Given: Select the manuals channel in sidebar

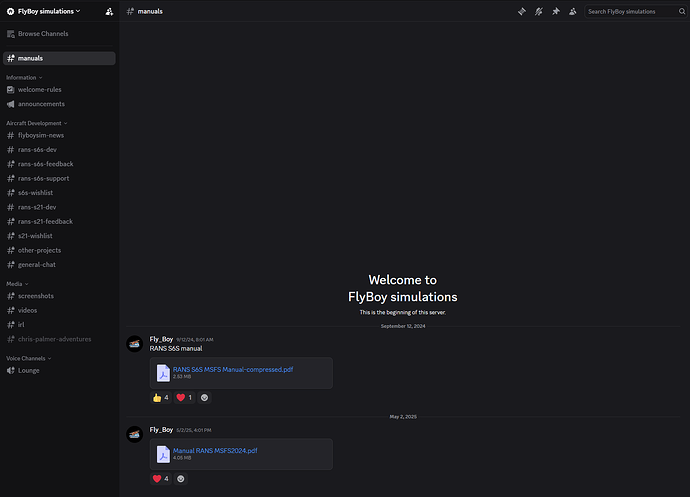Looking at the screenshot, I should tap(59, 59).
